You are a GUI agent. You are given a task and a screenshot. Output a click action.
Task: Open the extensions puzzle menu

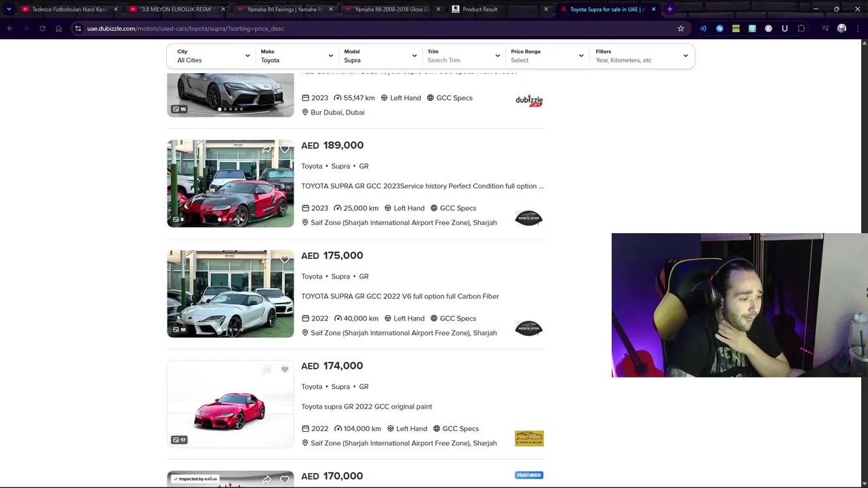802,28
